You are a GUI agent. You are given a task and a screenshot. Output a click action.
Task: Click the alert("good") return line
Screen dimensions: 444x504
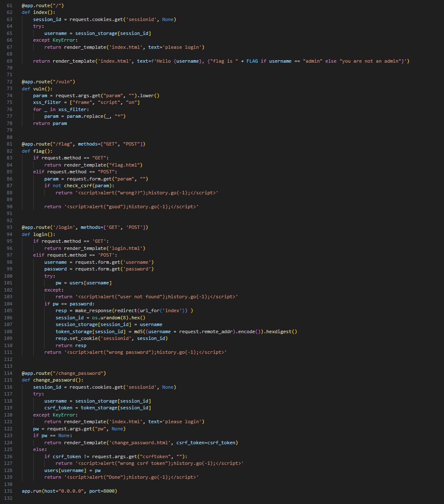coord(122,207)
